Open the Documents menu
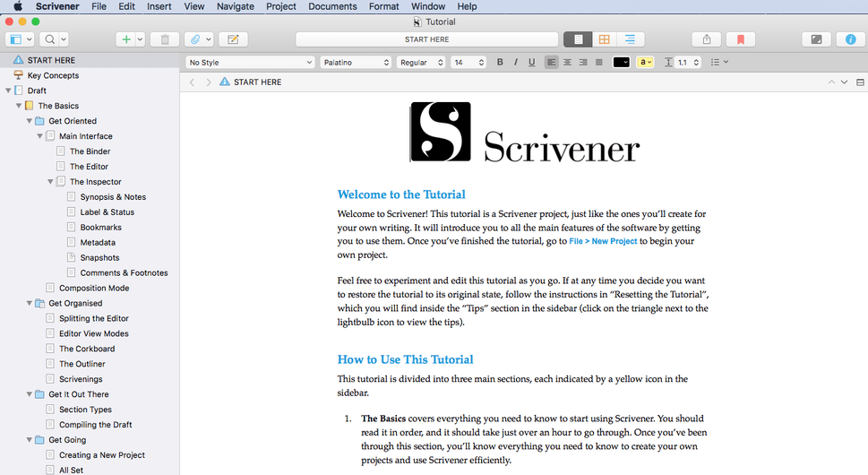This screenshot has width=868, height=475. coord(332,6)
